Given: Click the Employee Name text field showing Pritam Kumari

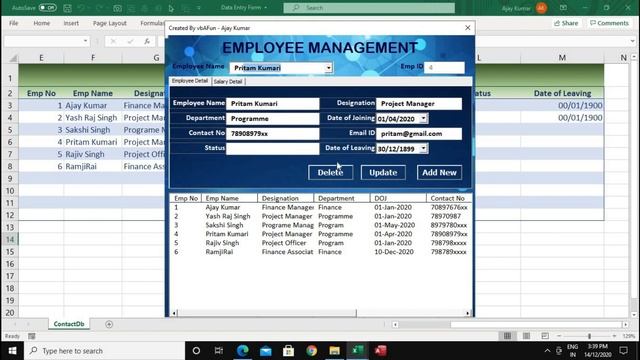Looking at the screenshot, I should point(273,104).
